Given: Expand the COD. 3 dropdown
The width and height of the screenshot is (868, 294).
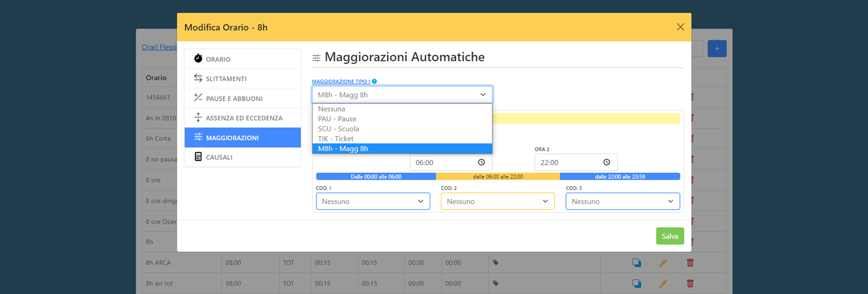Looking at the screenshot, I should (x=623, y=201).
